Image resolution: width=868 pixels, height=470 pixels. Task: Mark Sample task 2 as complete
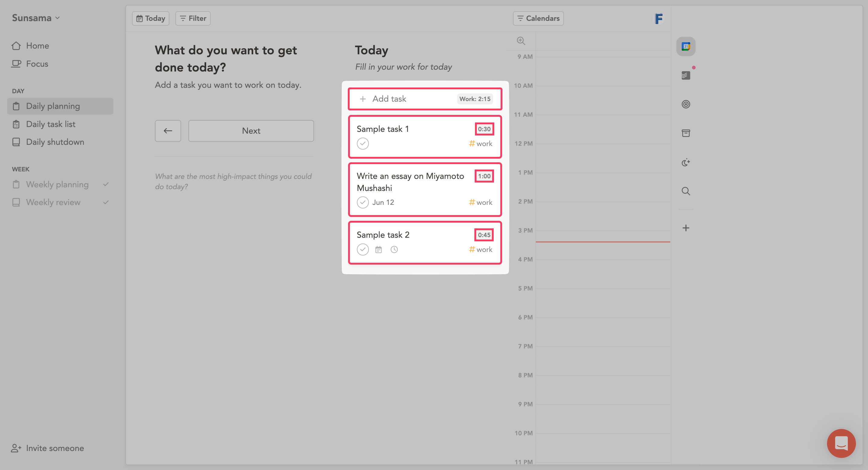point(363,249)
